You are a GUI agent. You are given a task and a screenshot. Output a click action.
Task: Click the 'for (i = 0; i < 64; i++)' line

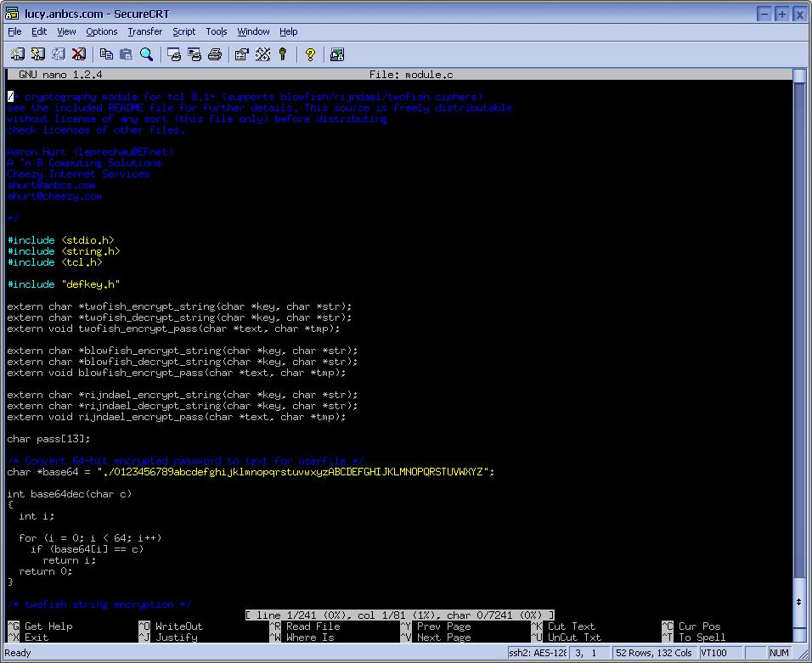tap(90, 538)
